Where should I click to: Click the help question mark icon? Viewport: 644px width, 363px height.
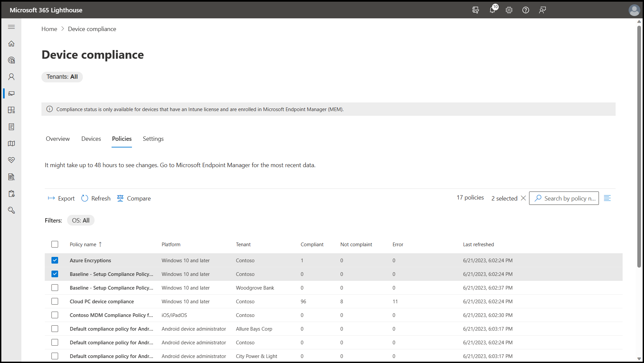click(x=526, y=10)
